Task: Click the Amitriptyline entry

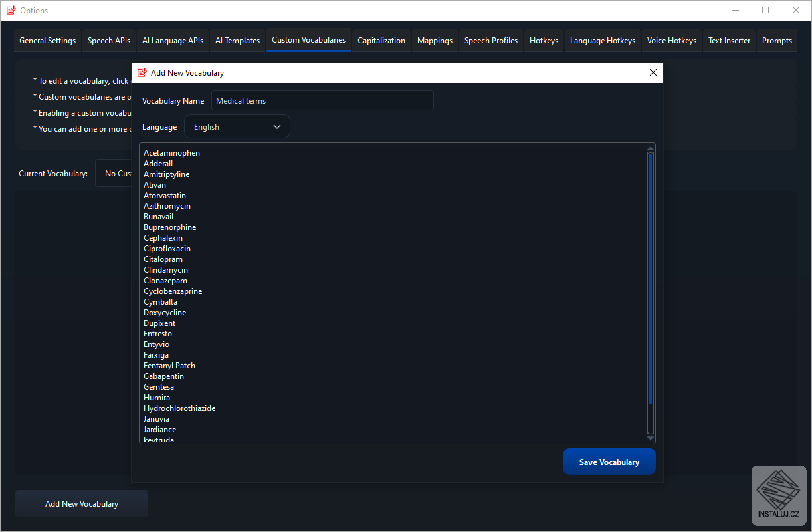Action: [x=166, y=174]
